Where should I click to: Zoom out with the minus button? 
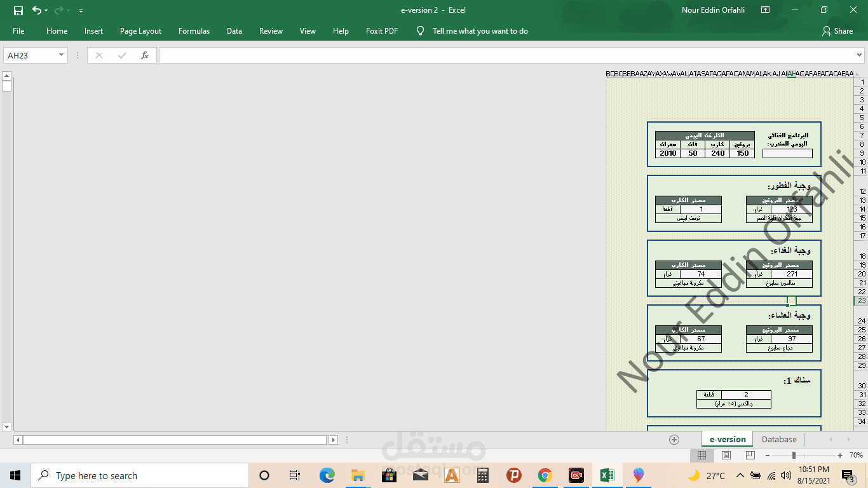768,456
